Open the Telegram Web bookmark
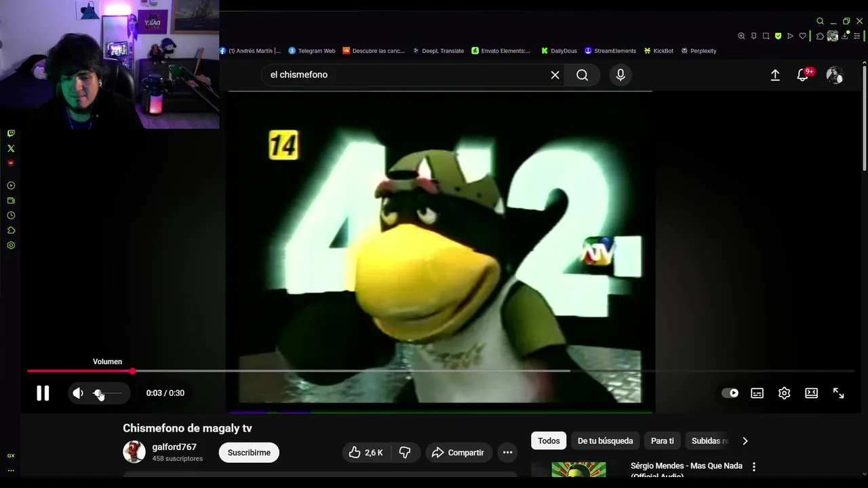 (312, 51)
